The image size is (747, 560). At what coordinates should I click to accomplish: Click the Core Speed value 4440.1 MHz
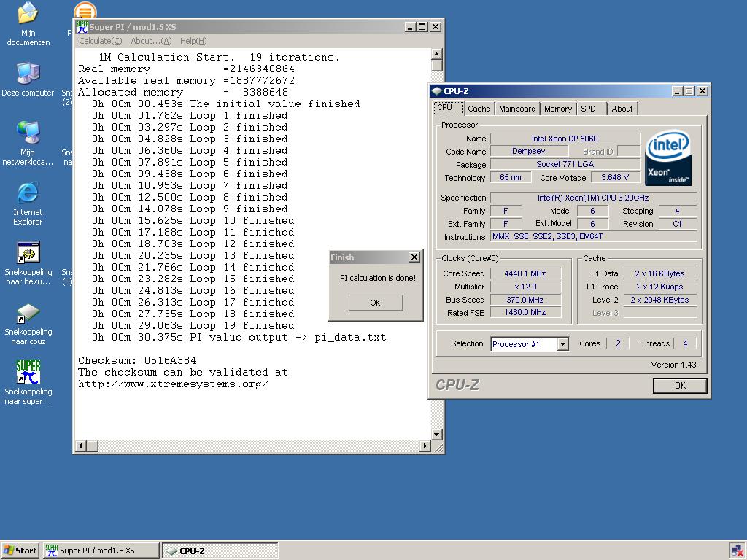pos(525,273)
